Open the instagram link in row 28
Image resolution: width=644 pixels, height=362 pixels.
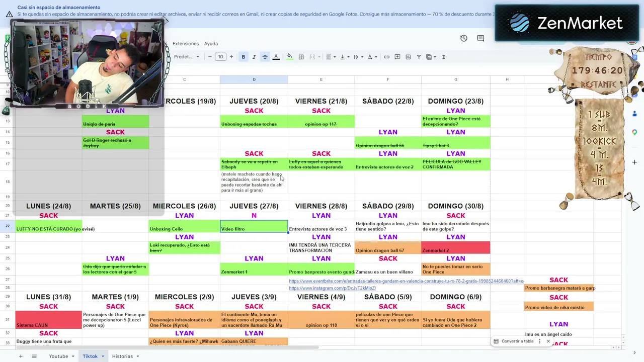pyautogui.click(x=333, y=288)
